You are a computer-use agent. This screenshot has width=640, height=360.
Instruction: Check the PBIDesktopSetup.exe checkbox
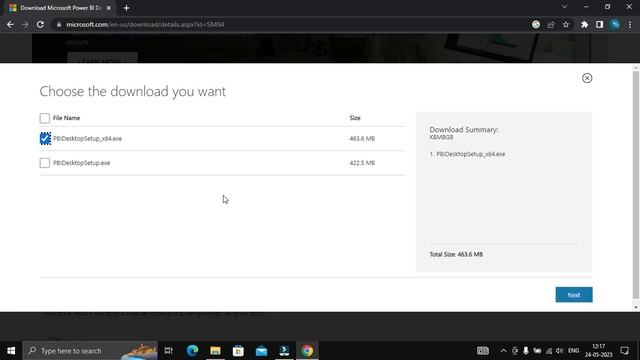[44, 163]
